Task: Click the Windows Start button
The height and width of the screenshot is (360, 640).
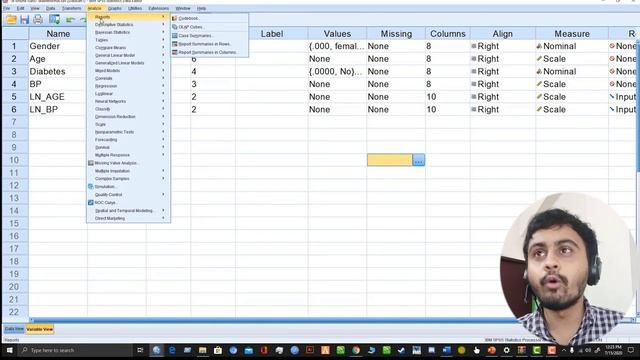Action: click(x=9, y=350)
